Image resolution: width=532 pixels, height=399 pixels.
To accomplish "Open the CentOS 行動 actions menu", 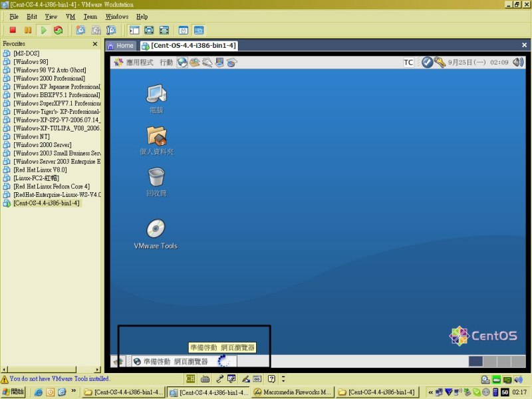I will pos(166,63).
